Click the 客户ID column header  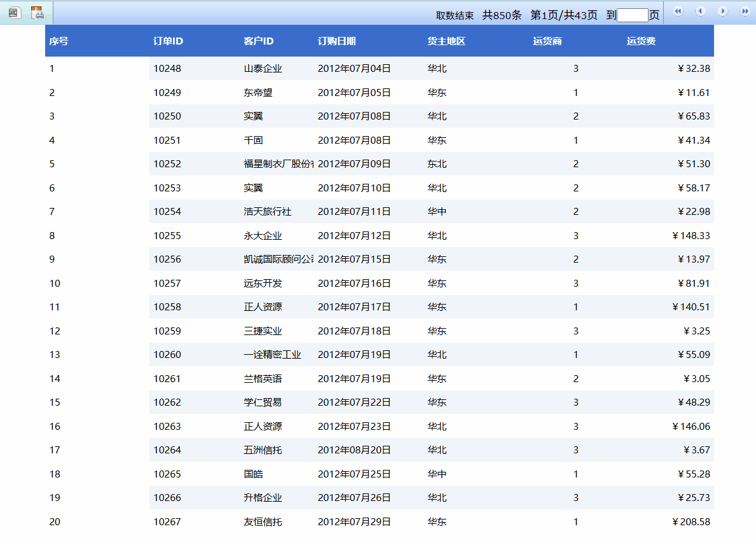pos(258,41)
